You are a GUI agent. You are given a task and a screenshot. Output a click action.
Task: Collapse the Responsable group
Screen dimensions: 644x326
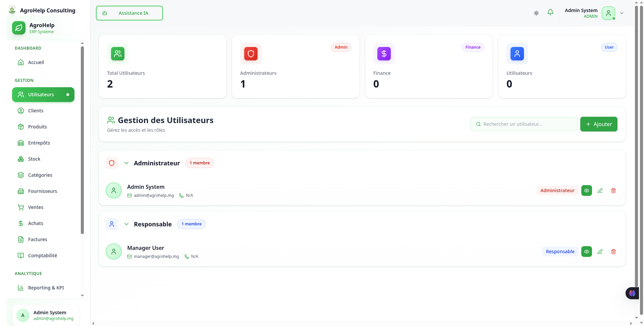coord(126,224)
